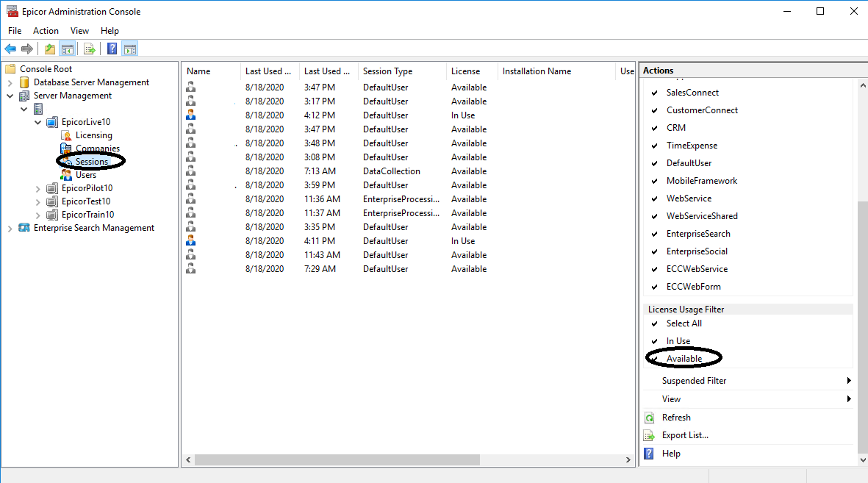The width and height of the screenshot is (868, 483).
Task: Click the Forward navigation arrow
Action: (26, 49)
